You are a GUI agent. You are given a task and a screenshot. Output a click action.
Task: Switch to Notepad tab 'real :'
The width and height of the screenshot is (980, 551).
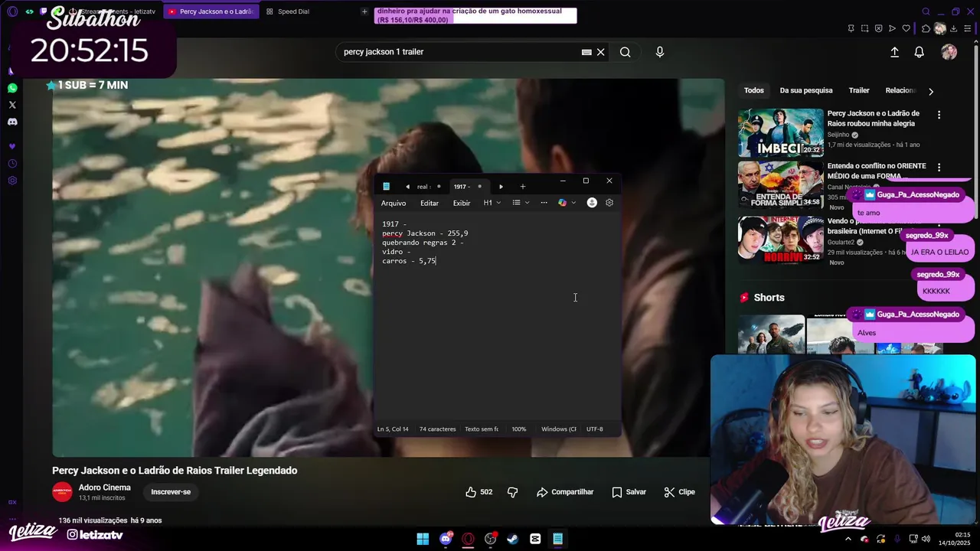pyautogui.click(x=424, y=187)
